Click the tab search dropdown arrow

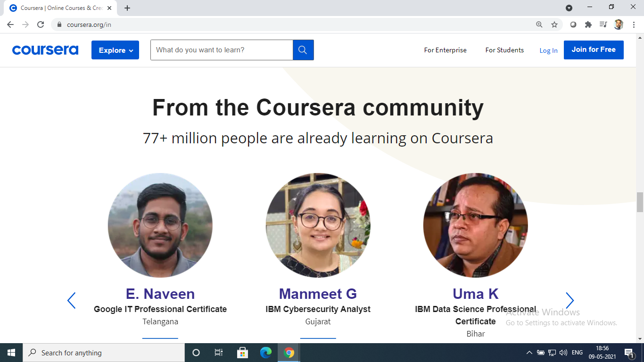(569, 8)
